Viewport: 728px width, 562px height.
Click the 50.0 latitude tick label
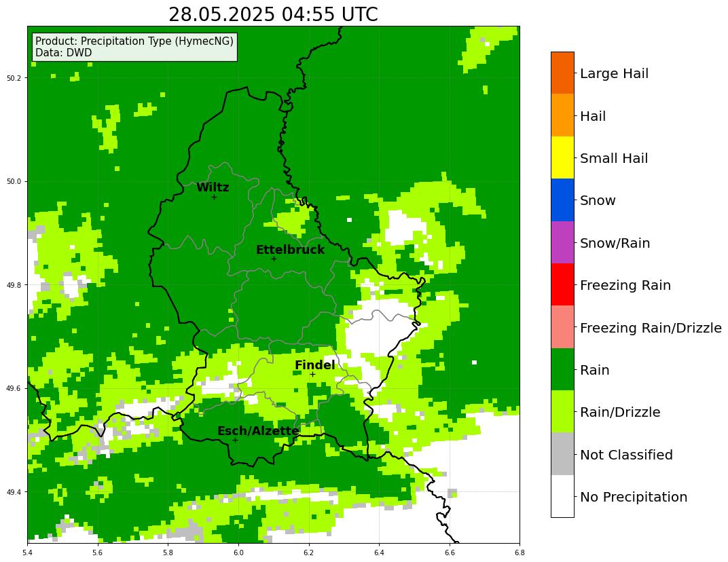16,181
